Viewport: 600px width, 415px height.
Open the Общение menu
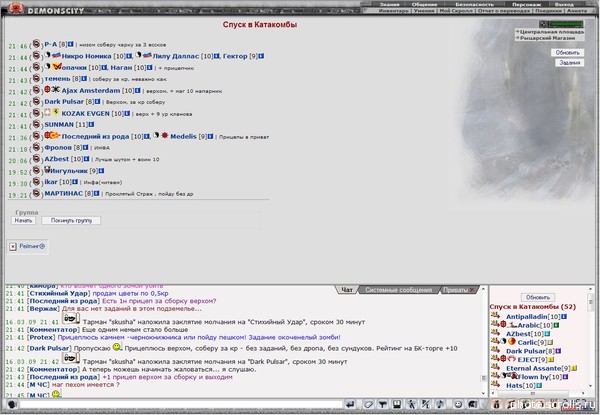[424, 5]
